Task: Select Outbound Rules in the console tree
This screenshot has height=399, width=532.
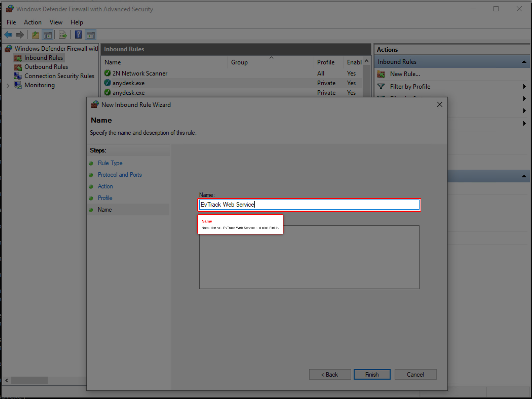Action: 46,67
